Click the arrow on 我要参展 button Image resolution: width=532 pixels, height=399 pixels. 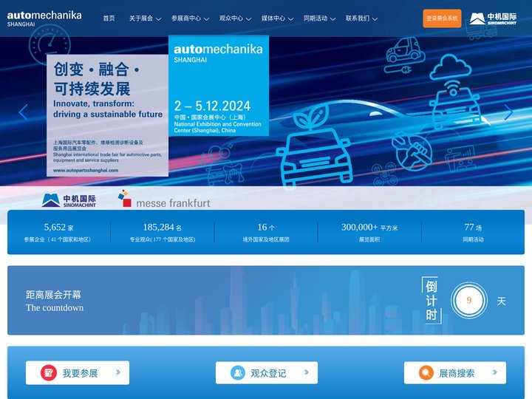tap(118, 372)
